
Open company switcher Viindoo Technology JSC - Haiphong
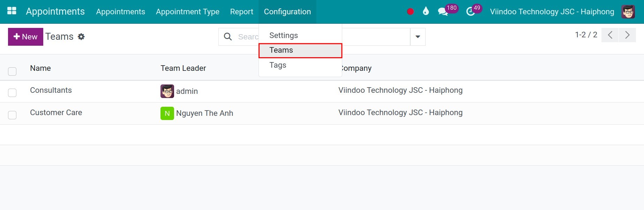click(x=552, y=12)
